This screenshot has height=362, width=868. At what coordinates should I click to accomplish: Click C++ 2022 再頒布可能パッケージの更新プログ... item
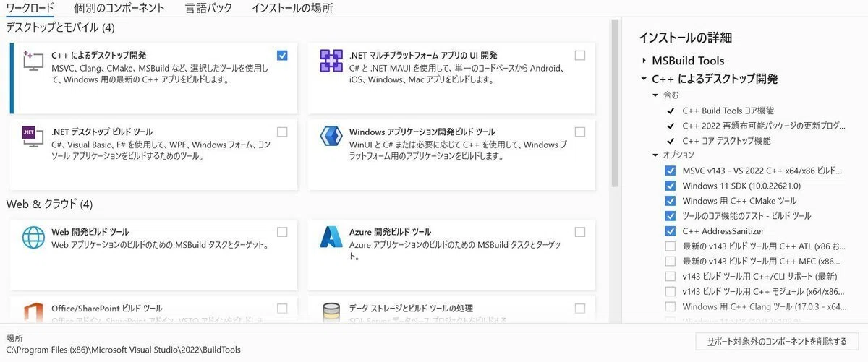764,126
